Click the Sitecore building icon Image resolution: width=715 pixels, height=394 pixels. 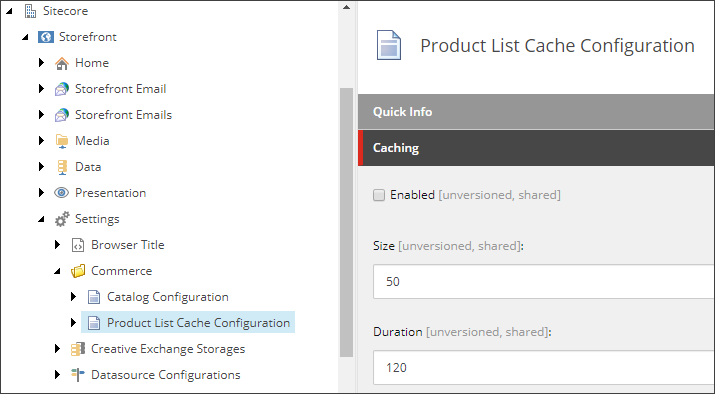click(30, 11)
